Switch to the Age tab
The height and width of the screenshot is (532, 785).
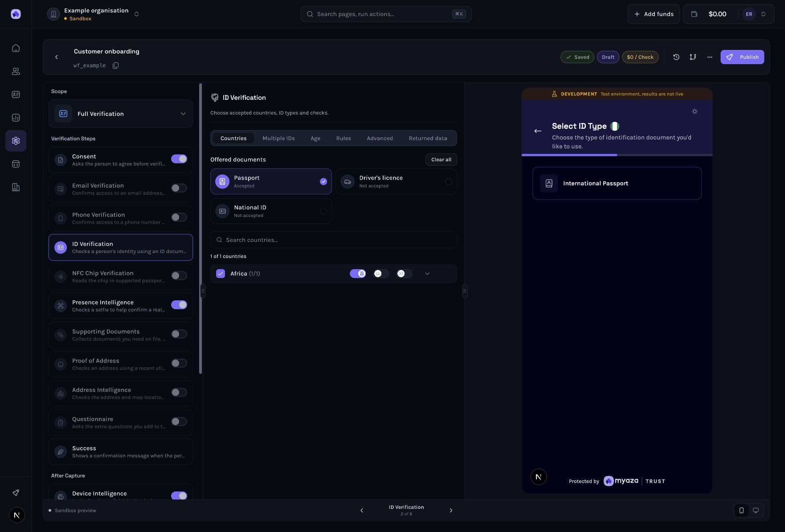pos(315,138)
